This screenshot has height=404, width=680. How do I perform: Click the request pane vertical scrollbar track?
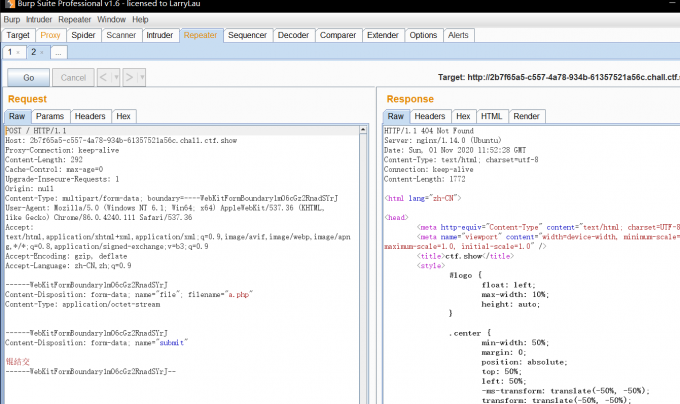point(363,269)
